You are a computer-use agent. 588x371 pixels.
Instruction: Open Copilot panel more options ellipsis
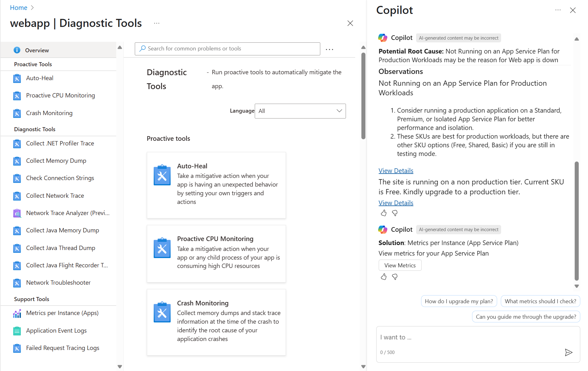point(558,10)
